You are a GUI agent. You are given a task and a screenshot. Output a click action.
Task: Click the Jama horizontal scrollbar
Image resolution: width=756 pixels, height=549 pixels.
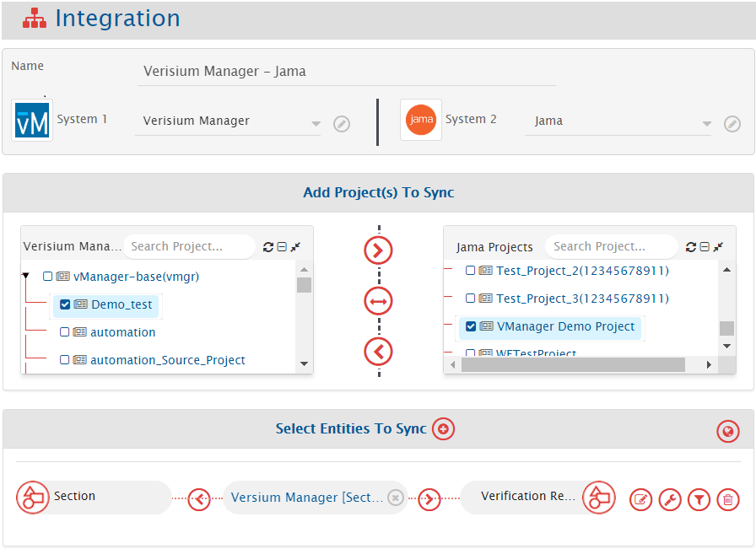(x=573, y=365)
